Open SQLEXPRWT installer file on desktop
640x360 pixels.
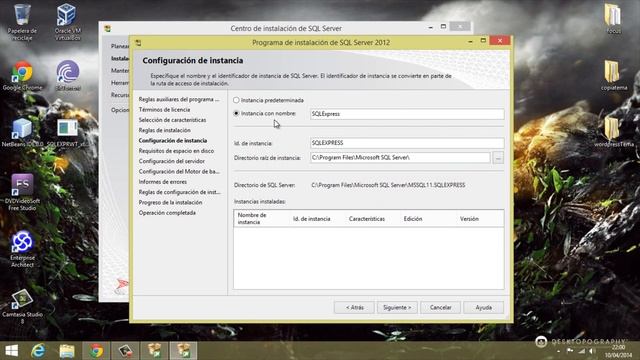(67, 133)
